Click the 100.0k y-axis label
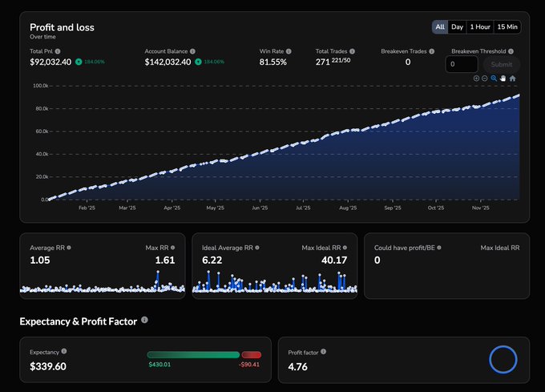 [x=40, y=86]
